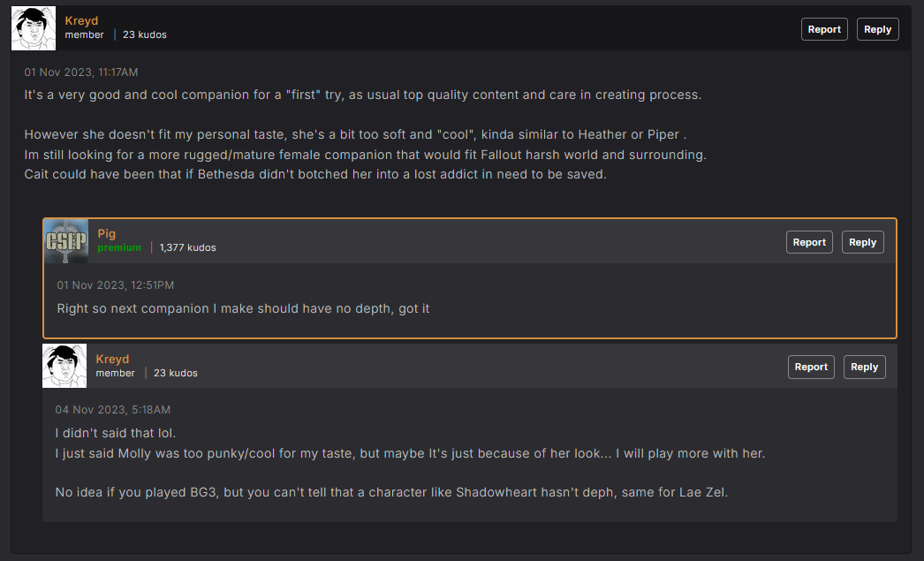924x561 pixels.
Task: Select the 04 Nov 2023, 5:18AM timestamp
Action: tap(113, 410)
